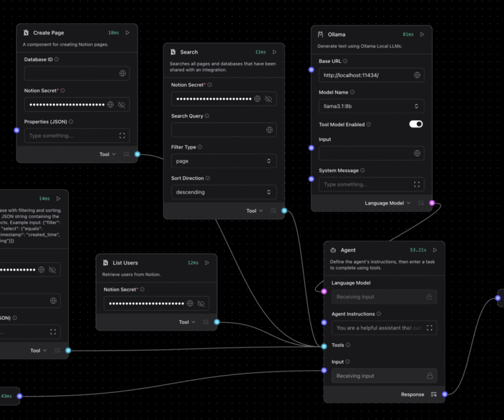504x420 pixels.
Task: Click Agent Tools info tooltip icon
Action: click(x=348, y=345)
